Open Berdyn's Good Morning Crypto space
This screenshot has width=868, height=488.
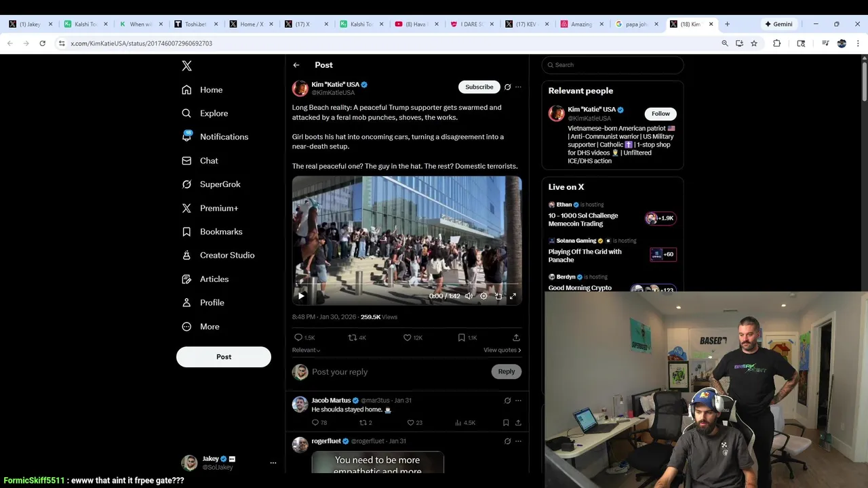pyautogui.click(x=612, y=283)
